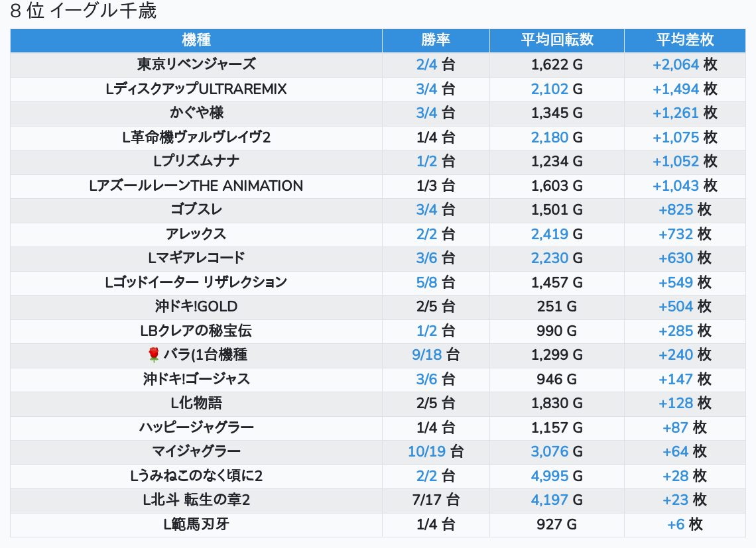Sort by the 勝率 column header

tap(436, 40)
